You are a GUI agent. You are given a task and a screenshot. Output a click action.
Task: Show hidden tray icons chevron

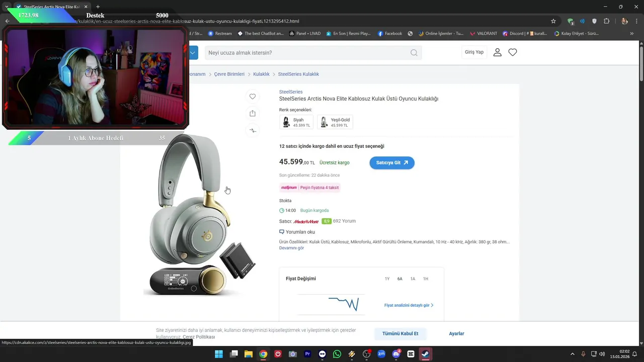572,354
